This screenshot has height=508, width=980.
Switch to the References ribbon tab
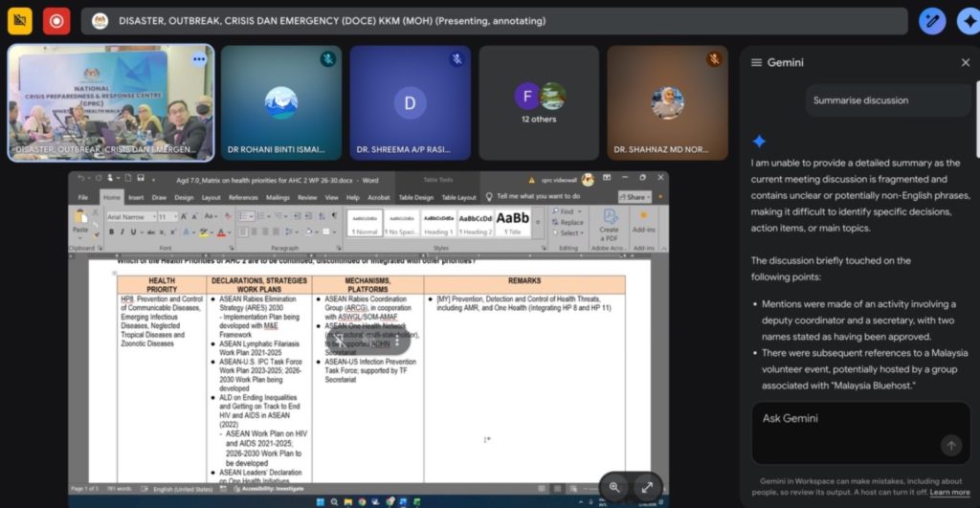[243, 197]
